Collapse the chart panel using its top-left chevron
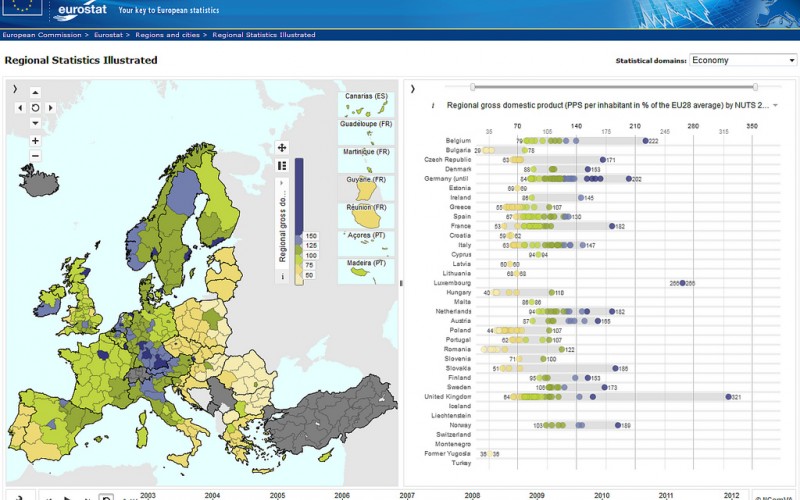Viewport: 800px width, 500px height. pyautogui.click(x=412, y=89)
